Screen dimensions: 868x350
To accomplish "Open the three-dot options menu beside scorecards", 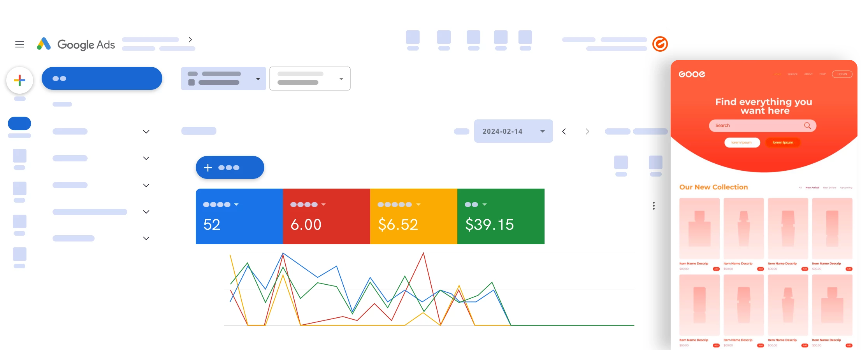I will 654,206.
